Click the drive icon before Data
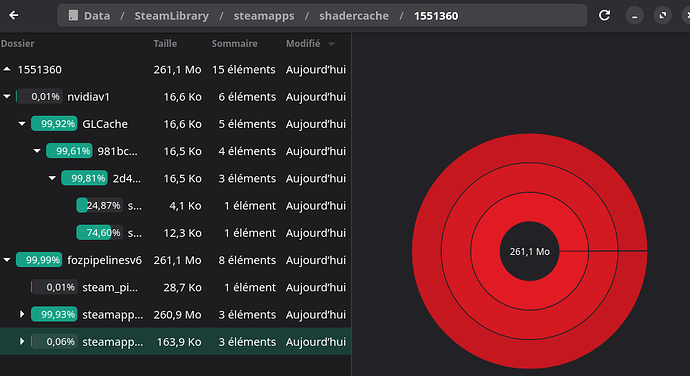 pos(73,16)
